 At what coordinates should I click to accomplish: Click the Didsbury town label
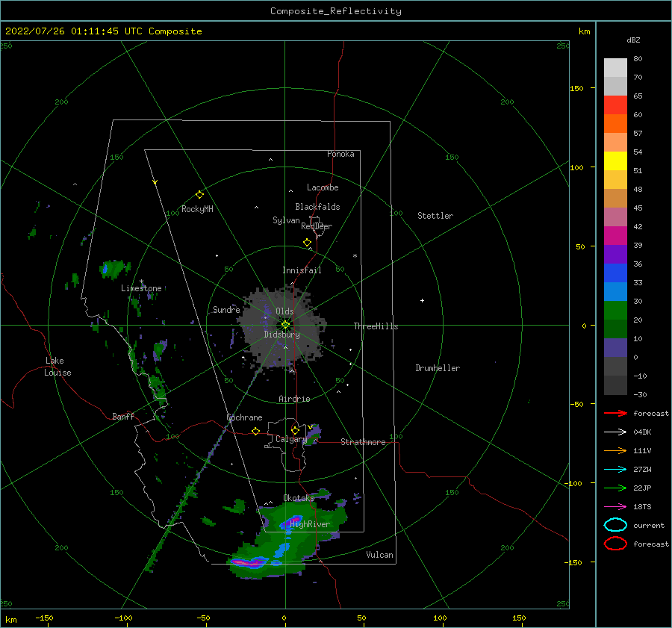pyautogui.click(x=281, y=335)
